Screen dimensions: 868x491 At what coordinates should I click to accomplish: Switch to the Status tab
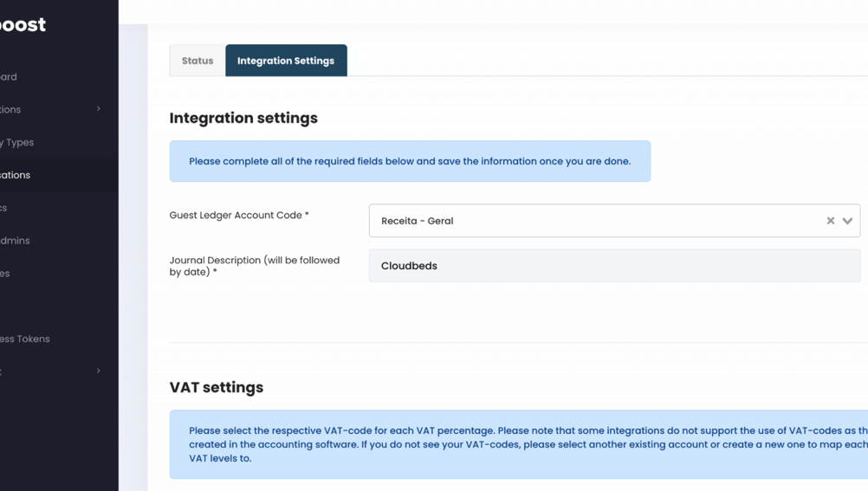click(x=198, y=61)
